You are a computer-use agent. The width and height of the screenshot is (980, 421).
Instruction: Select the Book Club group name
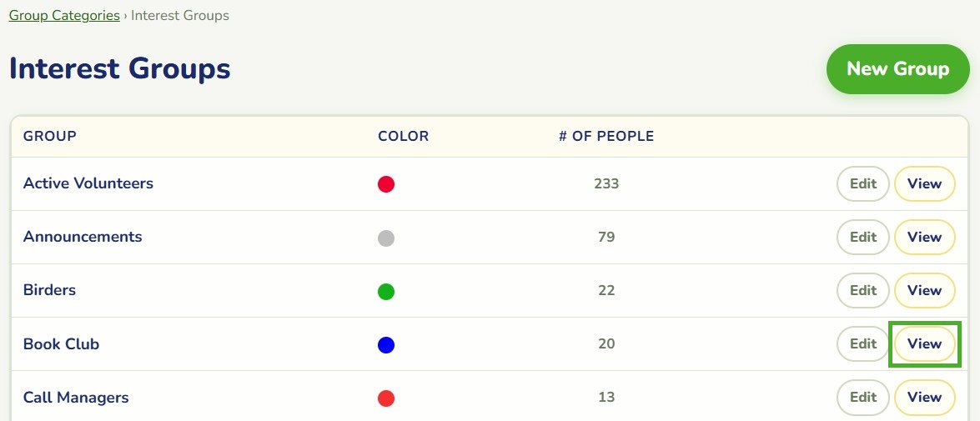coord(61,344)
